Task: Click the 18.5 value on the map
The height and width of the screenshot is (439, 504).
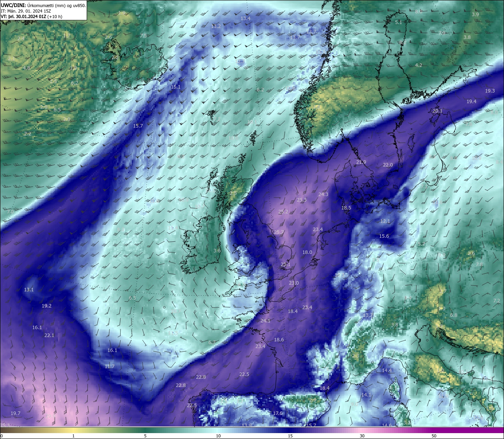Action: point(346,208)
